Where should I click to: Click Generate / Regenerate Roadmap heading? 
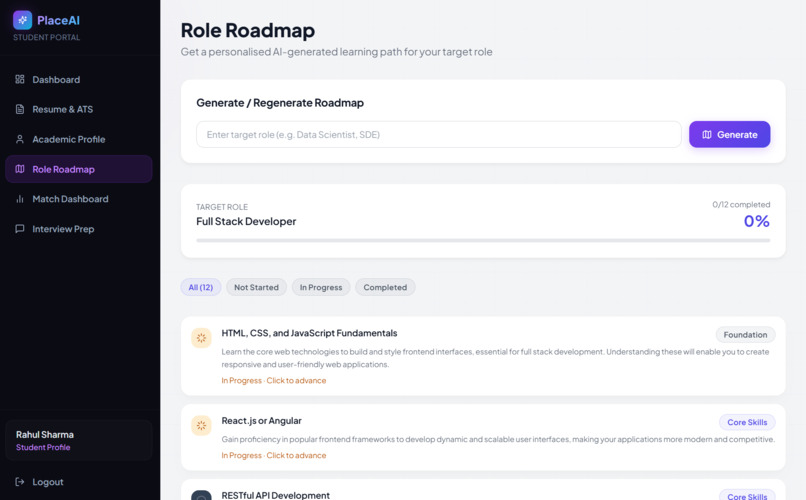click(280, 103)
